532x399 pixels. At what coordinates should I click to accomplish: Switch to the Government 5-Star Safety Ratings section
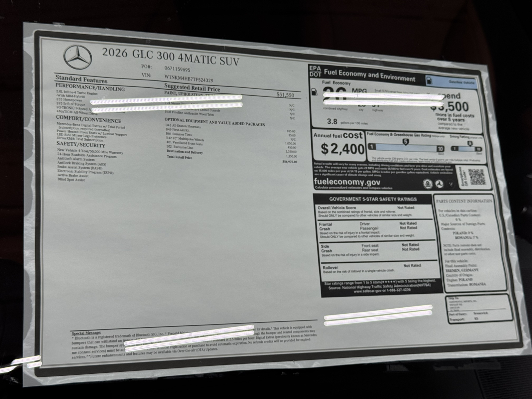pyautogui.click(x=373, y=199)
